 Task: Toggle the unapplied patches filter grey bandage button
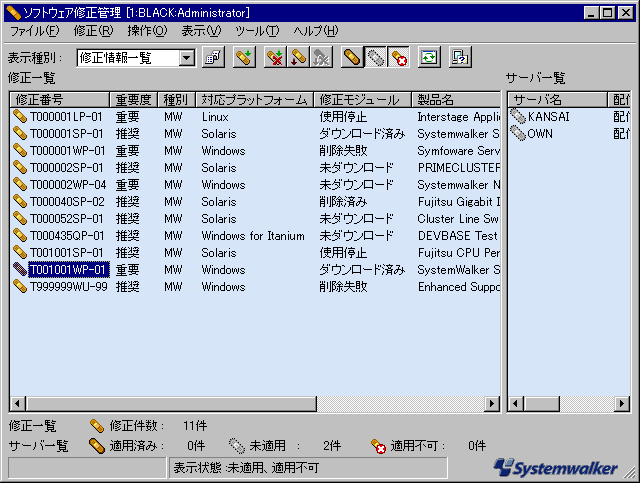coord(375,57)
